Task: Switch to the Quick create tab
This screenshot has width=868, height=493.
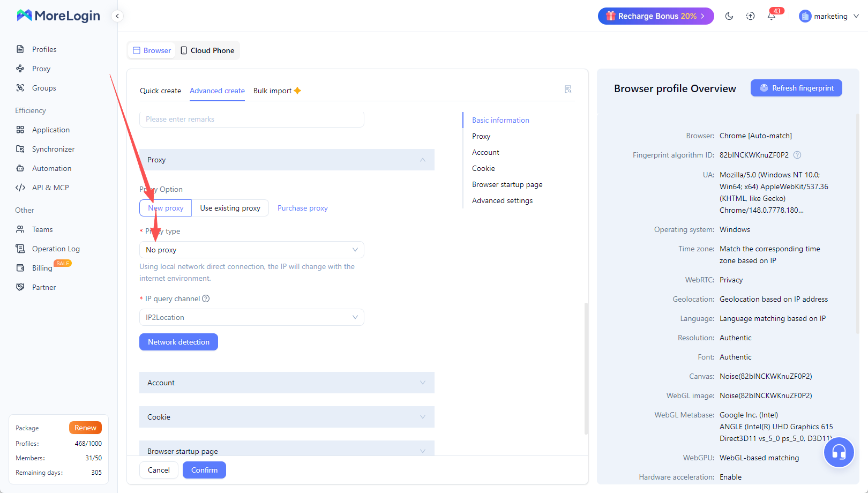Action: pyautogui.click(x=160, y=91)
